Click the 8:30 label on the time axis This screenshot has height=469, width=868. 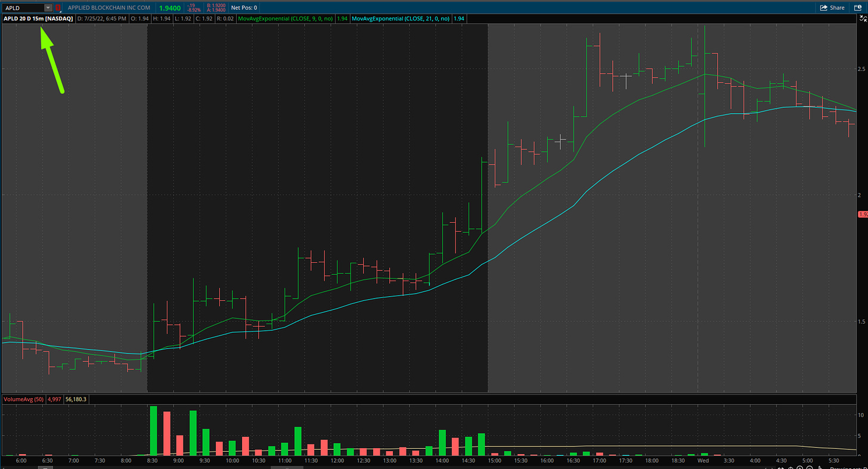[152, 461]
